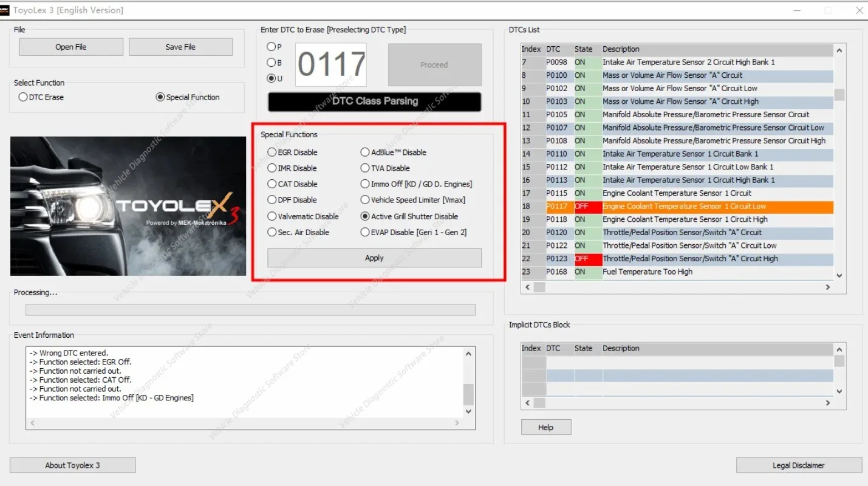Click the scroll-up arrow of the DTCs List

[x=839, y=51]
